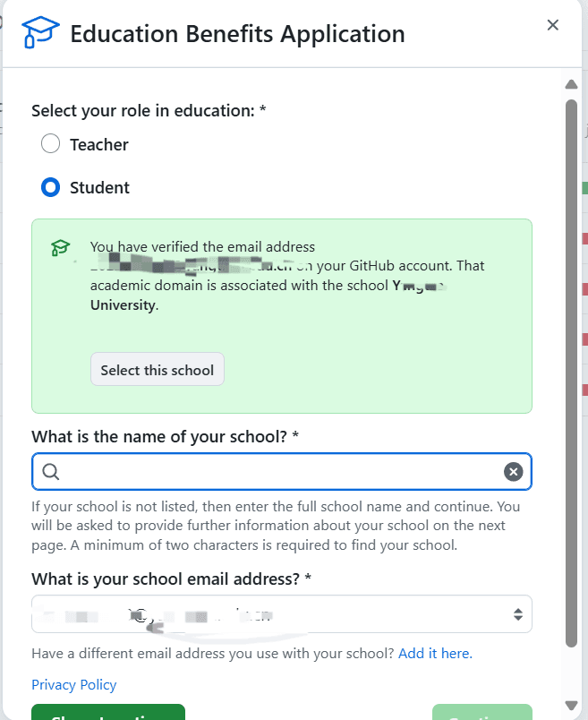The image size is (588, 720).
Task: Select the Student role radio button
Action: 51,188
